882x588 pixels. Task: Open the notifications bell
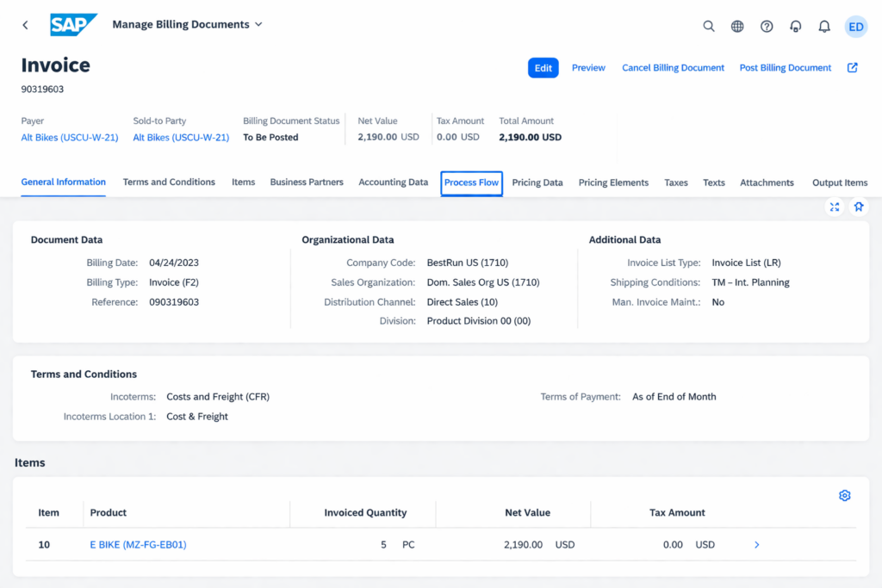coord(824,26)
